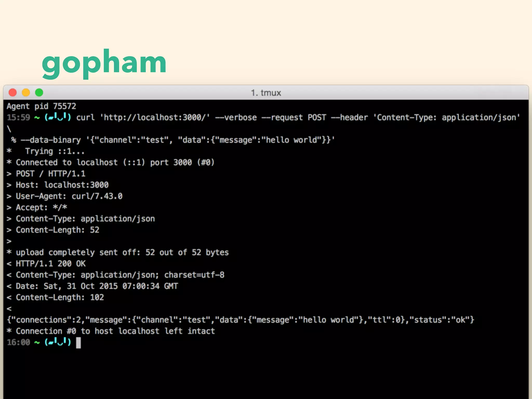Click the yellow minimize window button

(26, 92)
